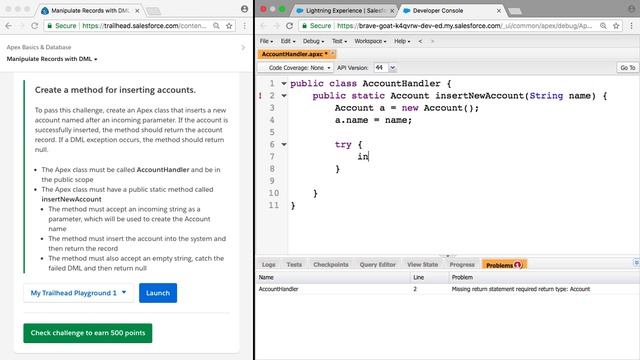Click zoom magnifier in Developer Console address bar

(x=603, y=26)
